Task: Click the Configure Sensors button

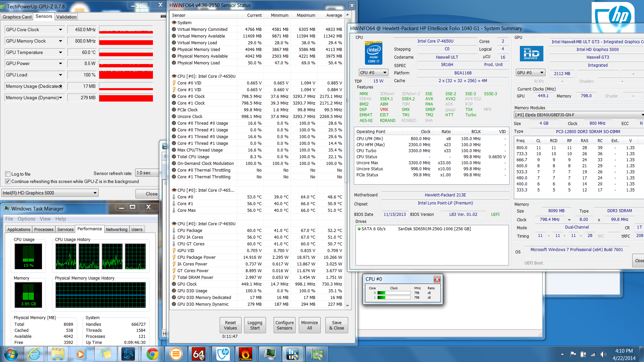Action: [x=284, y=325]
